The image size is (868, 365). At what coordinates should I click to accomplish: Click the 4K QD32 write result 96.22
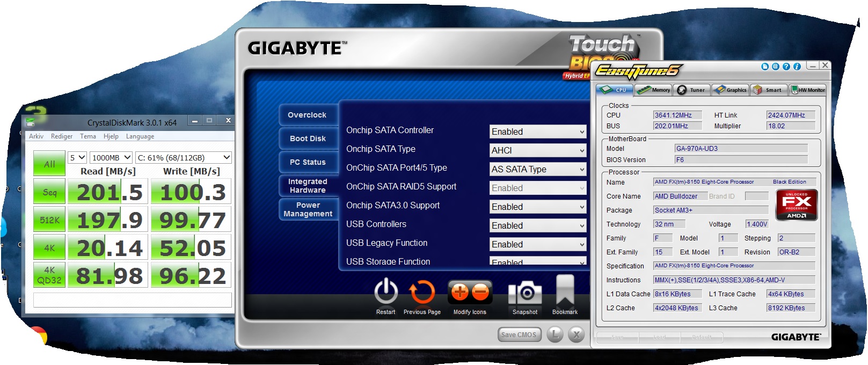pyautogui.click(x=191, y=275)
